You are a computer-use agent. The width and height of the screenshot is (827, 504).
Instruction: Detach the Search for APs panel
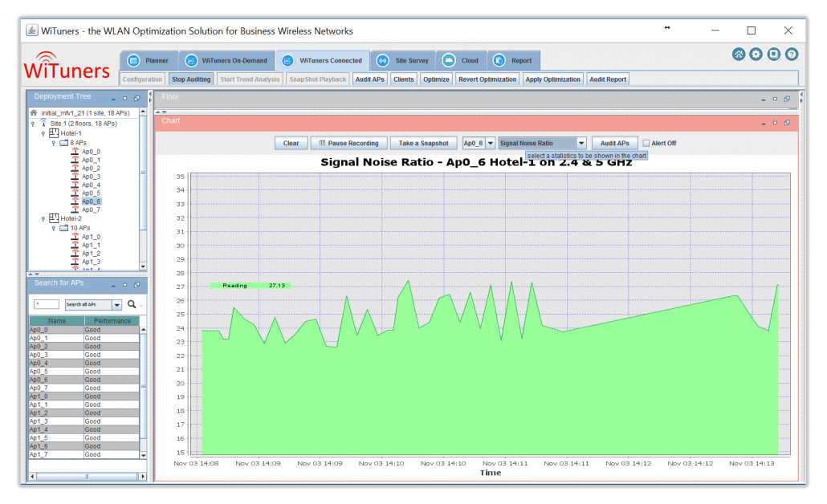pos(137,285)
